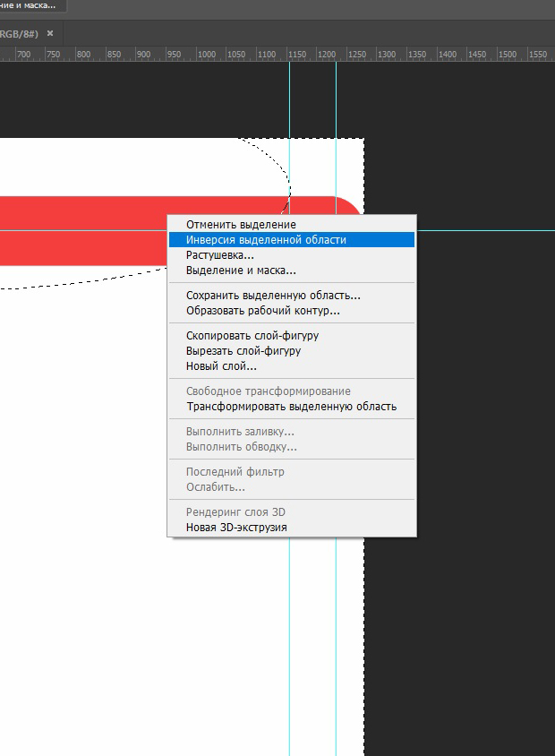
Task: Click "Скопировать слой-фигуру" menu item
Action: pyautogui.click(x=252, y=336)
